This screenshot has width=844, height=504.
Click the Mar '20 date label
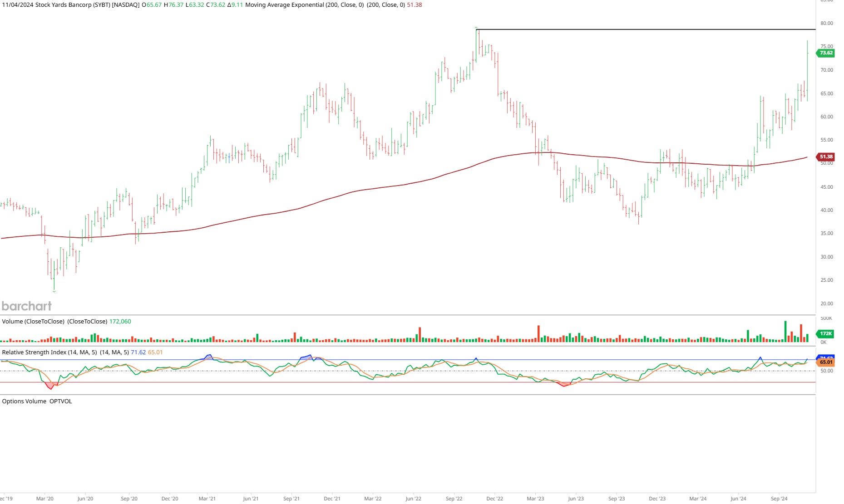44,499
